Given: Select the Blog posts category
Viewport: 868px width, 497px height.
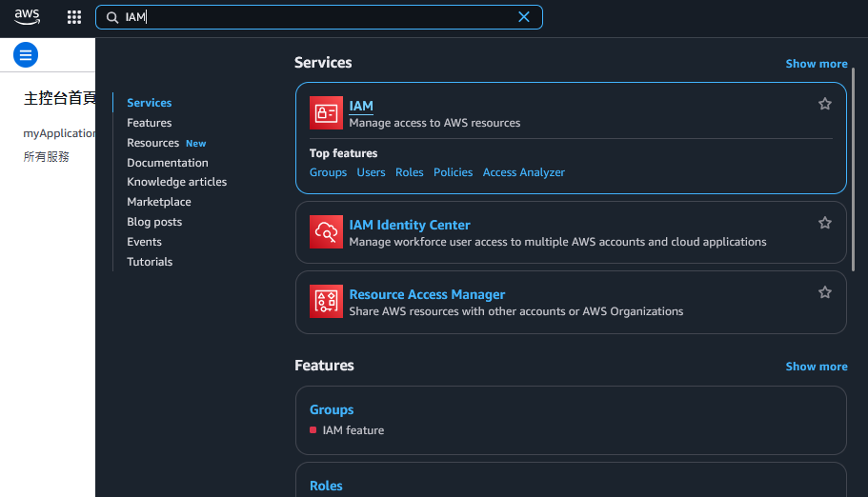Looking at the screenshot, I should coord(154,222).
